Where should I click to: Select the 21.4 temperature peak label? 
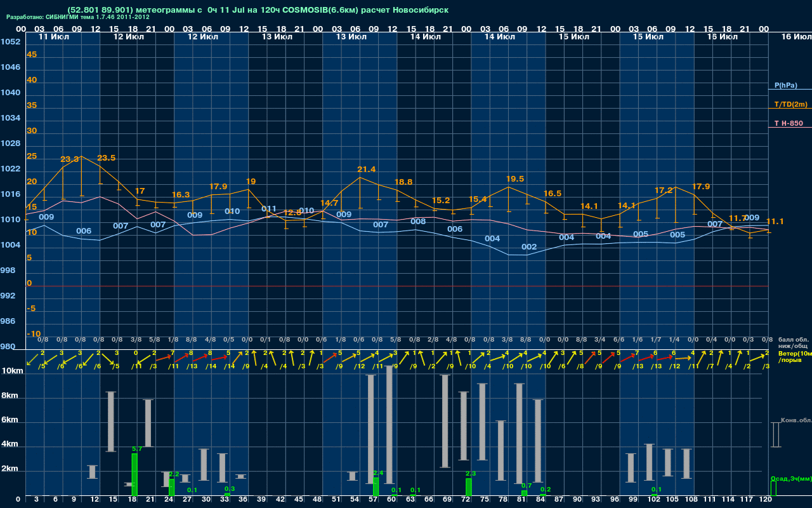367,169
